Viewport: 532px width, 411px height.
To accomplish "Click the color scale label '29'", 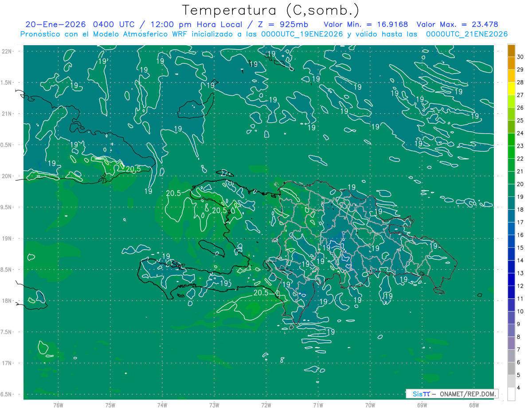I will pos(520,70).
